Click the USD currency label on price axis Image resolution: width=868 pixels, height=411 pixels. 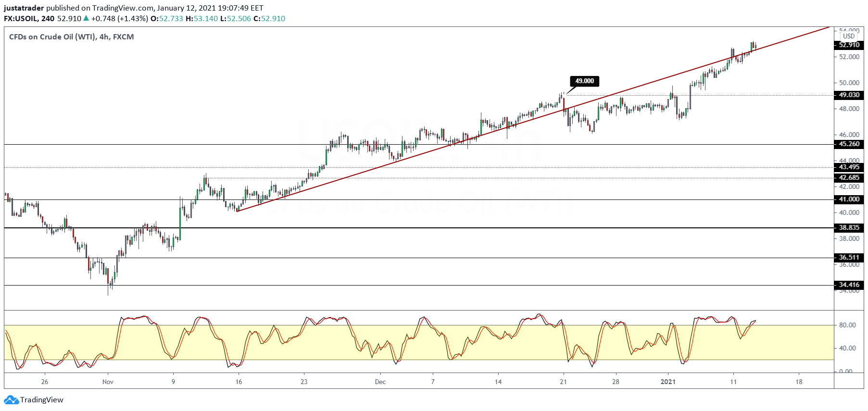coord(849,36)
